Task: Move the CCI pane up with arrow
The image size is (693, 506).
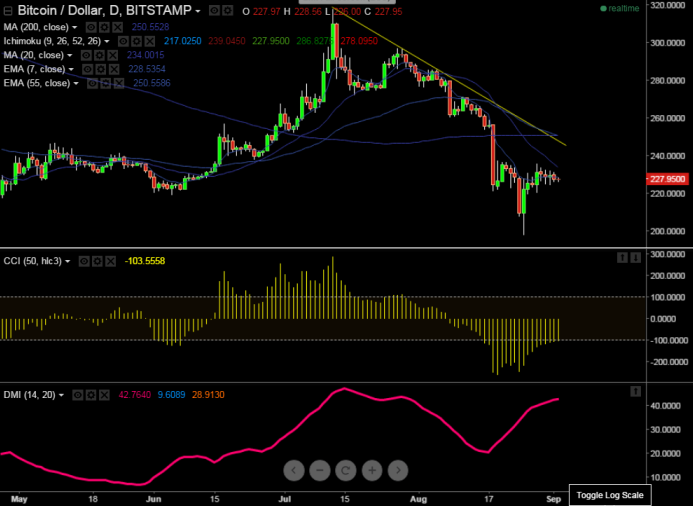Action: click(622, 257)
